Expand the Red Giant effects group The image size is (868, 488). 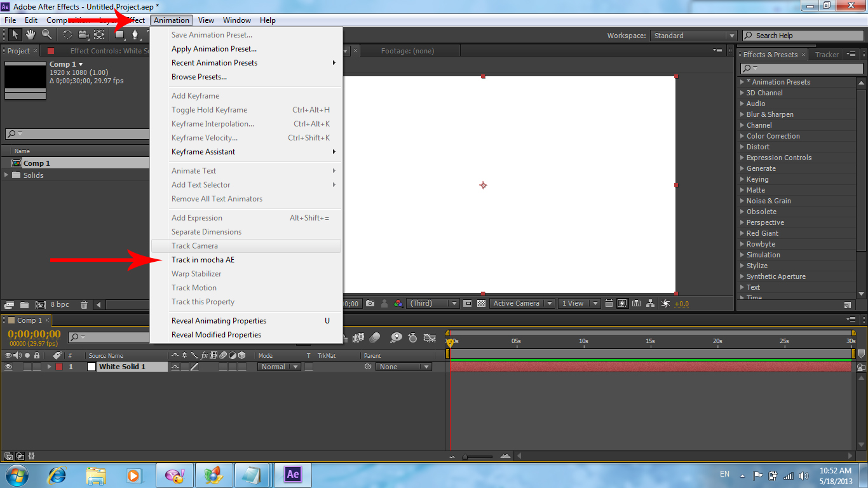pos(742,233)
